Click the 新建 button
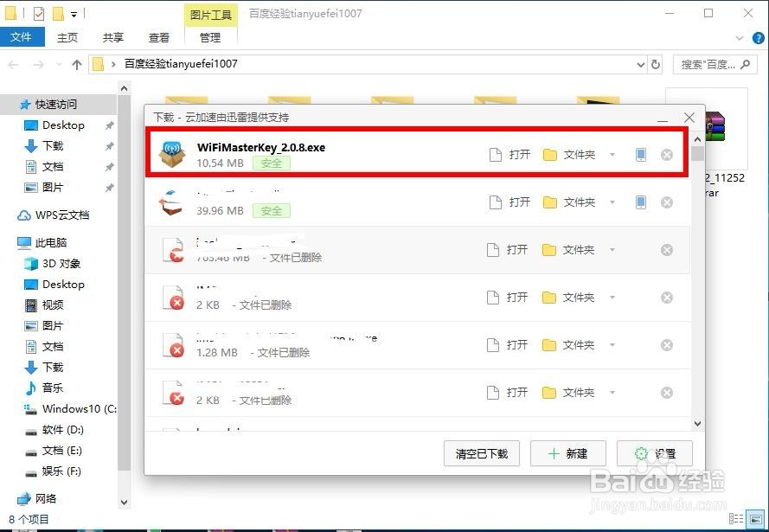The width and height of the screenshot is (769, 532). coord(568,453)
